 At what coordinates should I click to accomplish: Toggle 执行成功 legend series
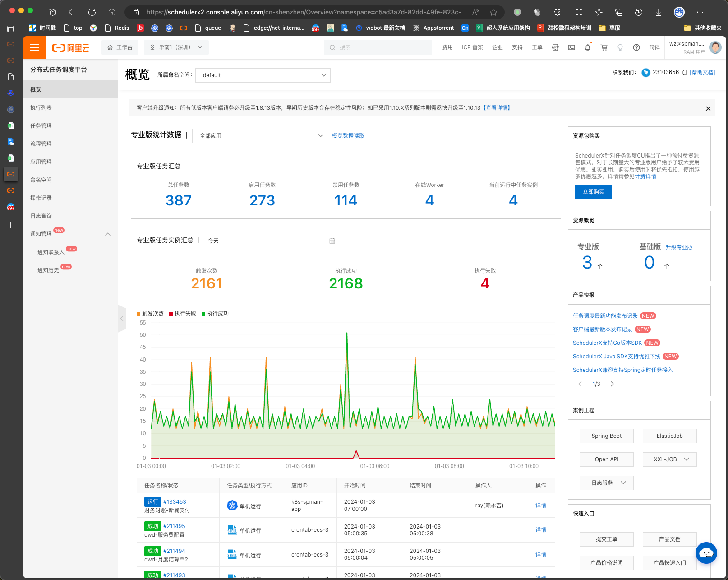(215, 314)
